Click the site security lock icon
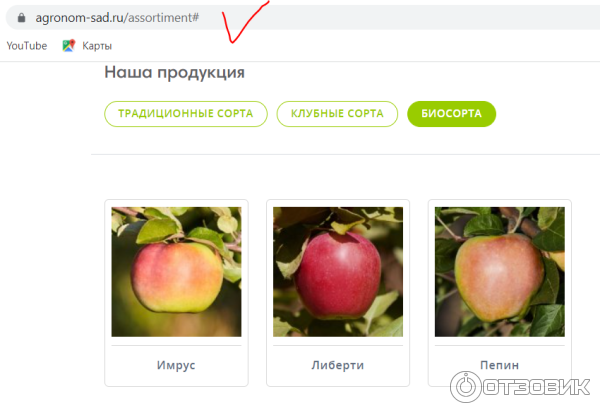This screenshot has height=413, width=600. pyautogui.click(x=21, y=18)
